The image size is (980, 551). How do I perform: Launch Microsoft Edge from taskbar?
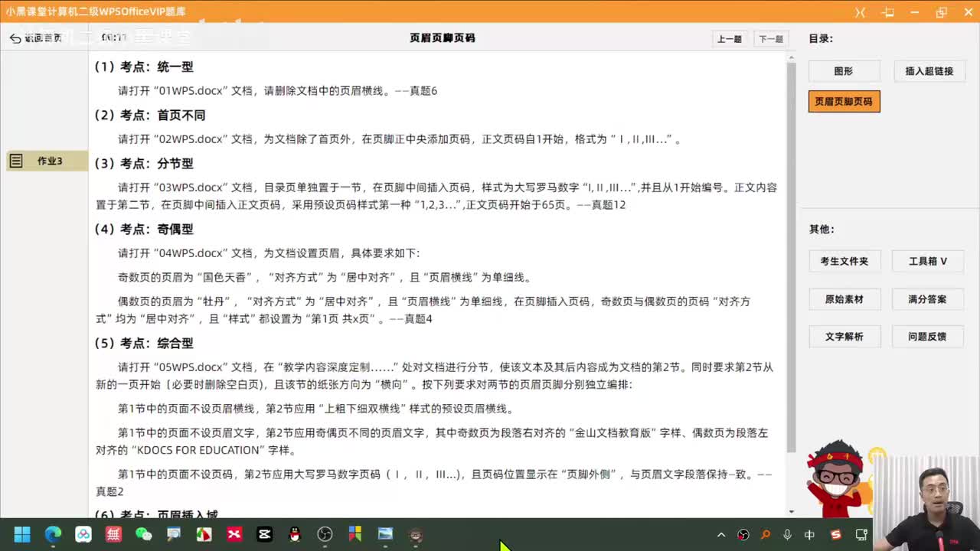click(53, 534)
